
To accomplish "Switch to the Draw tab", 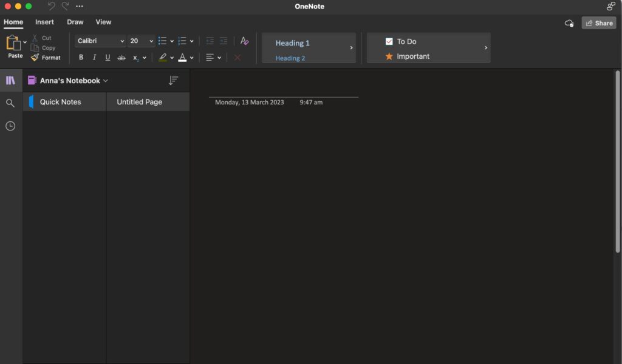I will [75, 22].
